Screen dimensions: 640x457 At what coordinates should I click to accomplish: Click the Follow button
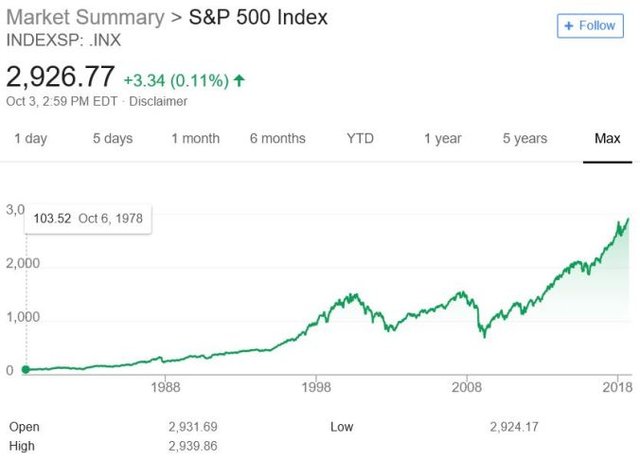(589, 25)
